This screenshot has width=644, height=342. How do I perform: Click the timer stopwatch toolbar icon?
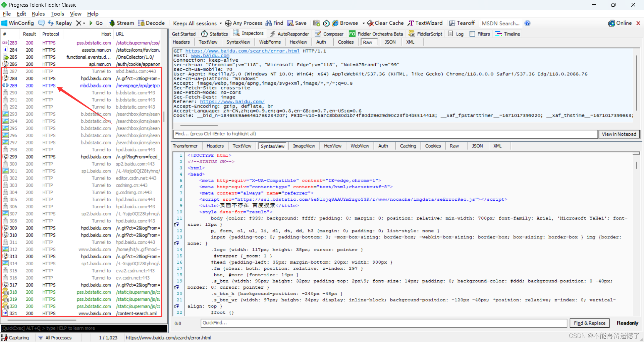[x=326, y=23]
